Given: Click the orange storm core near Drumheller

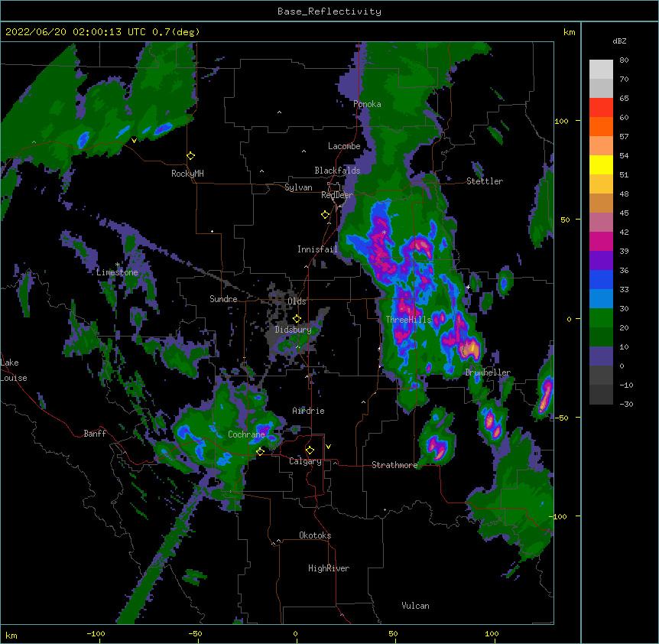Looking at the screenshot, I should click(x=470, y=349).
